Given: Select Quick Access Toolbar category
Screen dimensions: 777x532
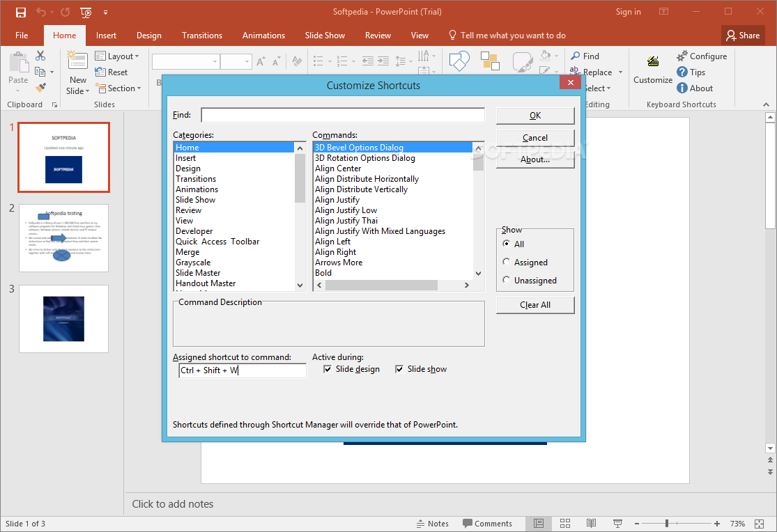Looking at the screenshot, I should [217, 241].
